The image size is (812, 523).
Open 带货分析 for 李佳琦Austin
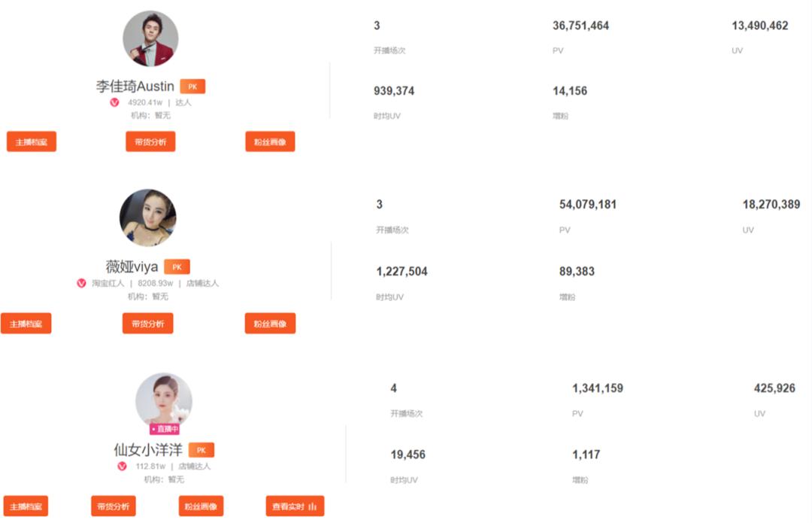click(x=150, y=141)
